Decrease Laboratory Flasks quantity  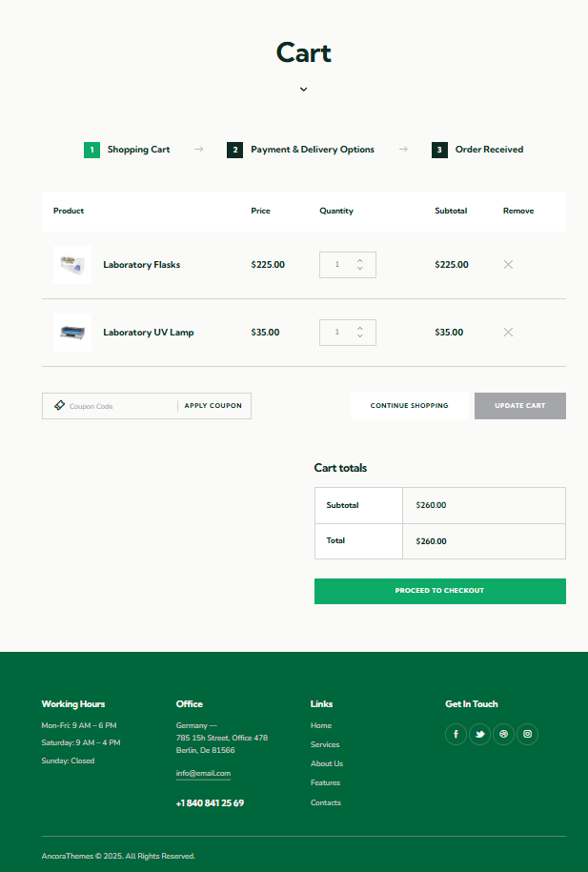click(360, 269)
